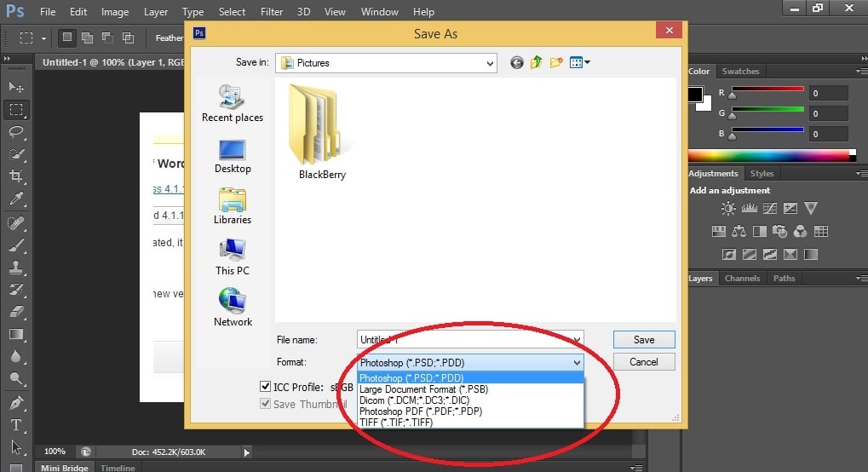Click the Save button
Viewport: 868px width, 472px height.
644,340
